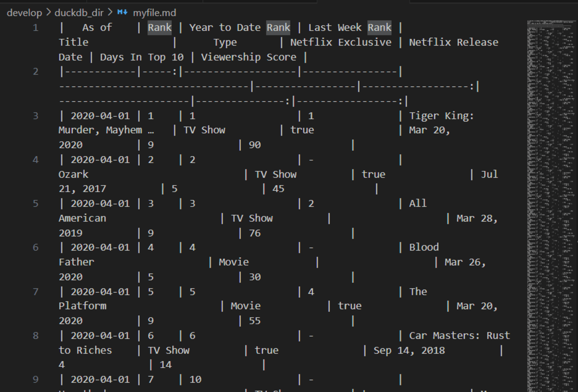Click 'Murder, Mayhem …' text
The image size is (578, 392).
[x=106, y=130]
